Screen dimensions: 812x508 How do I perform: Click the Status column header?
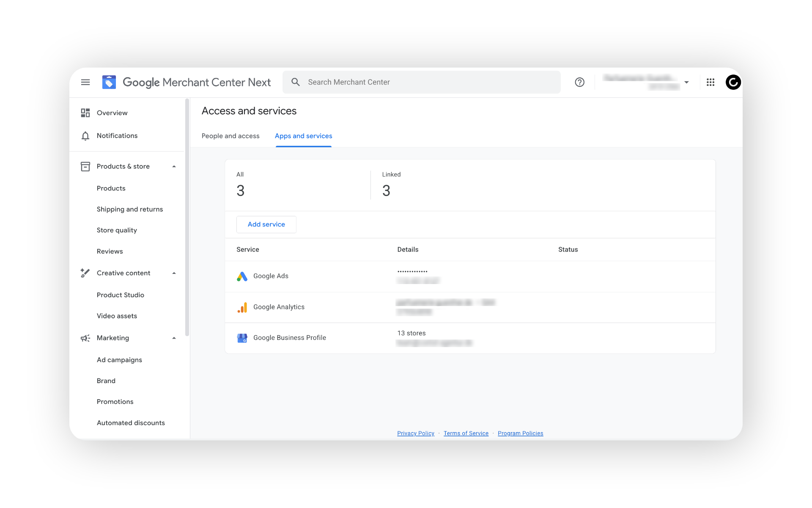click(x=568, y=249)
